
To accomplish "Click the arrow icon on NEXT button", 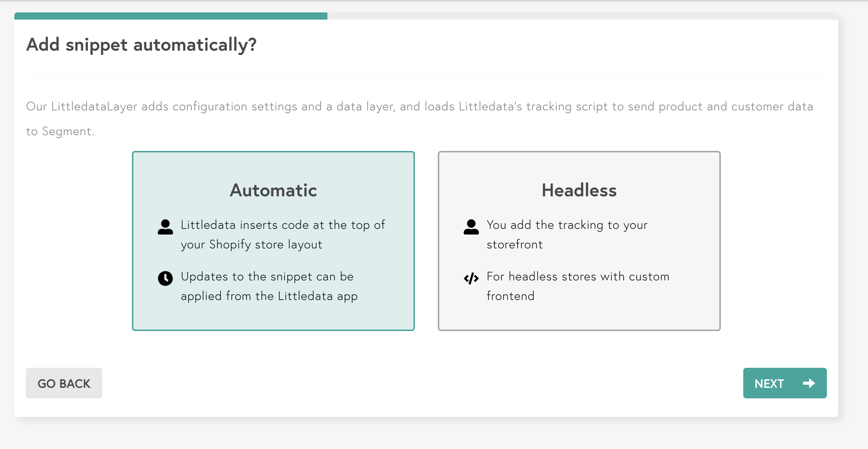I will [x=809, y=383].
